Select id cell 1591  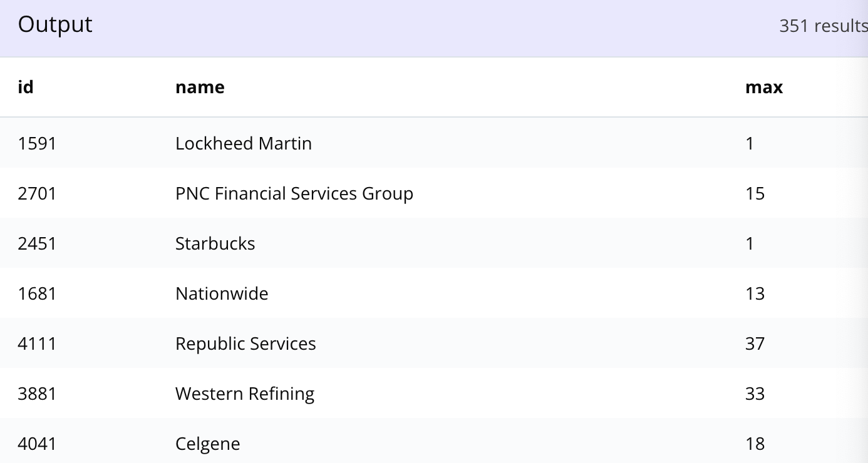38,143
